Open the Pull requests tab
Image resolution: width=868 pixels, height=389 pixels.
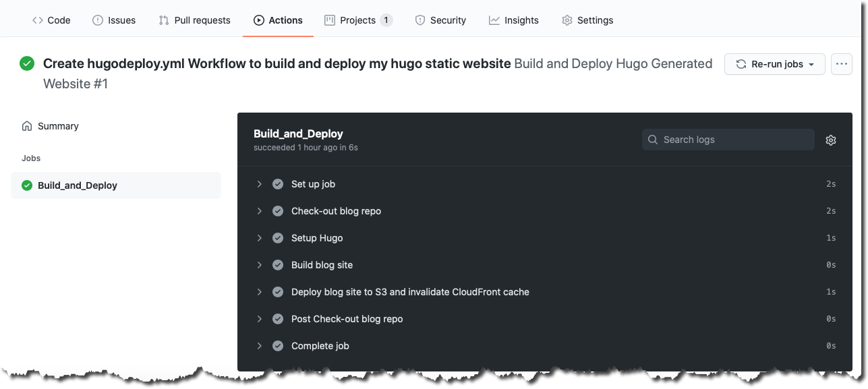[x=194, y=20]
